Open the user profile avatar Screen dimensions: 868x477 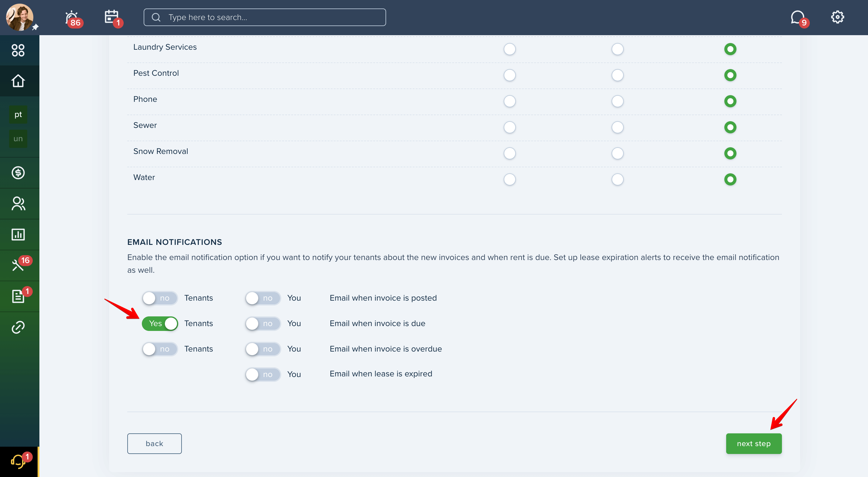19,17
